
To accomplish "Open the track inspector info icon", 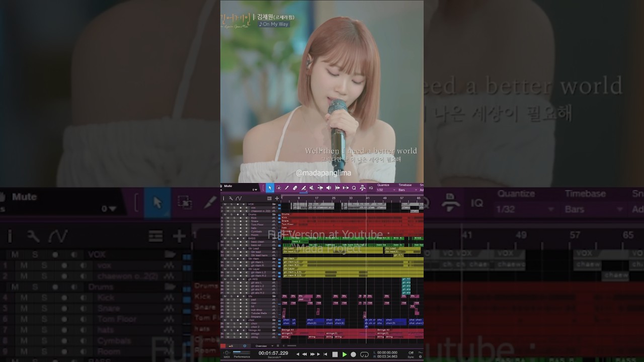I will point(223,199).
